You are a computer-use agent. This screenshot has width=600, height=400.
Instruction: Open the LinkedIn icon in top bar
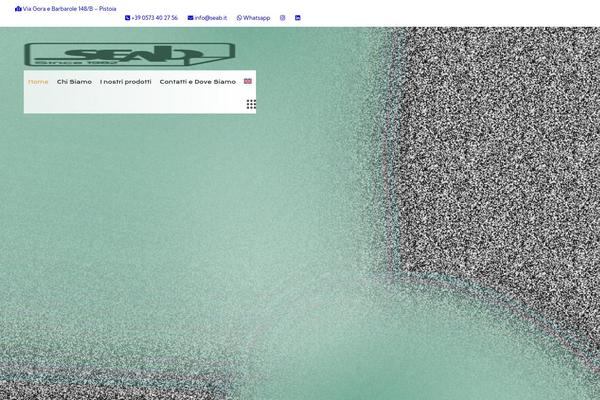298,18
